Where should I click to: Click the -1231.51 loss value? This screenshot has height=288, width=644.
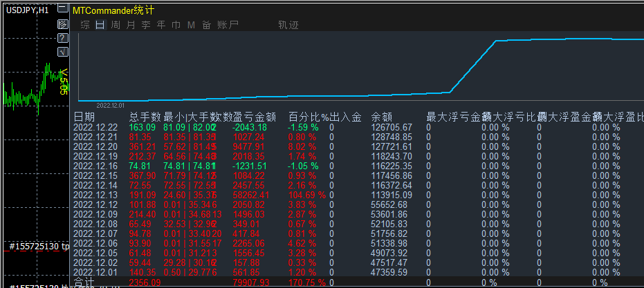click(249, 166)
